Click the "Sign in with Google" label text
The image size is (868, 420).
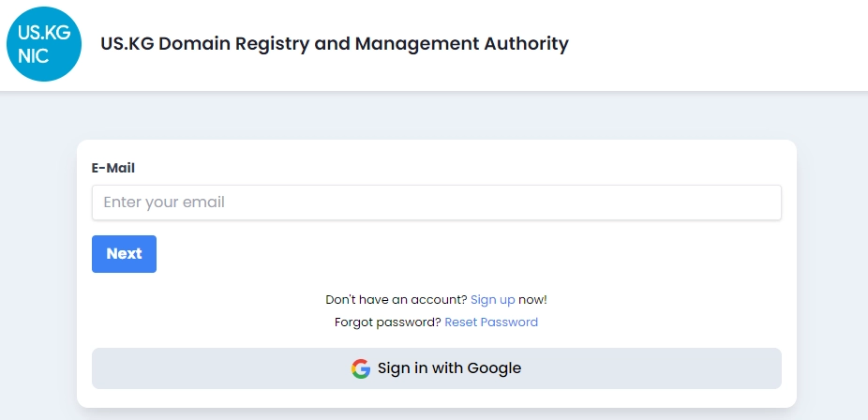click(x=449, y=368)
